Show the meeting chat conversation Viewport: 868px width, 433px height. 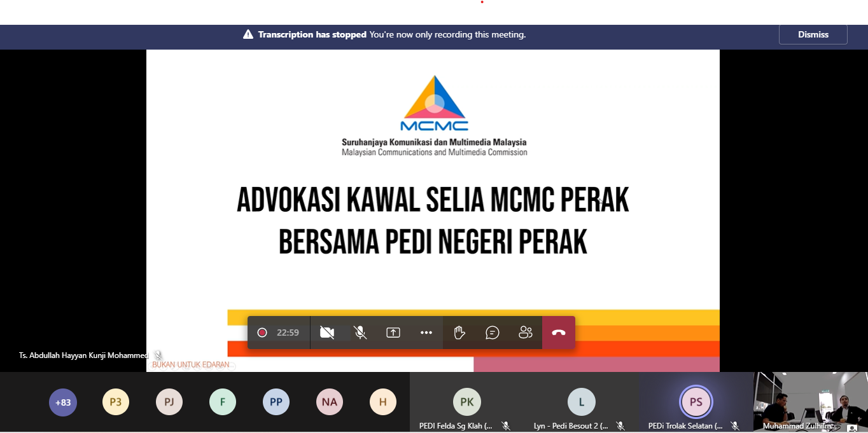[x=493, y=333]
